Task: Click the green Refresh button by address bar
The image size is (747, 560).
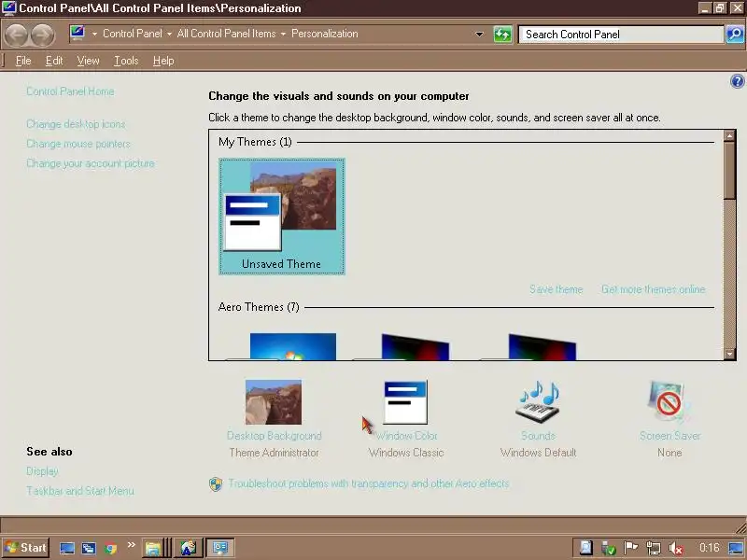Action: pos(502,35)
